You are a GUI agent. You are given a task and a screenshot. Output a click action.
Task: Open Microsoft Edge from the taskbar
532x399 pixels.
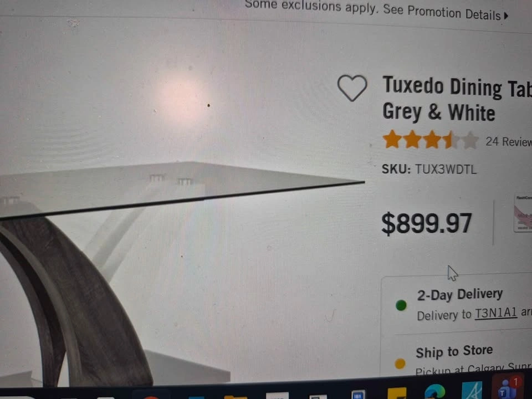434,392
